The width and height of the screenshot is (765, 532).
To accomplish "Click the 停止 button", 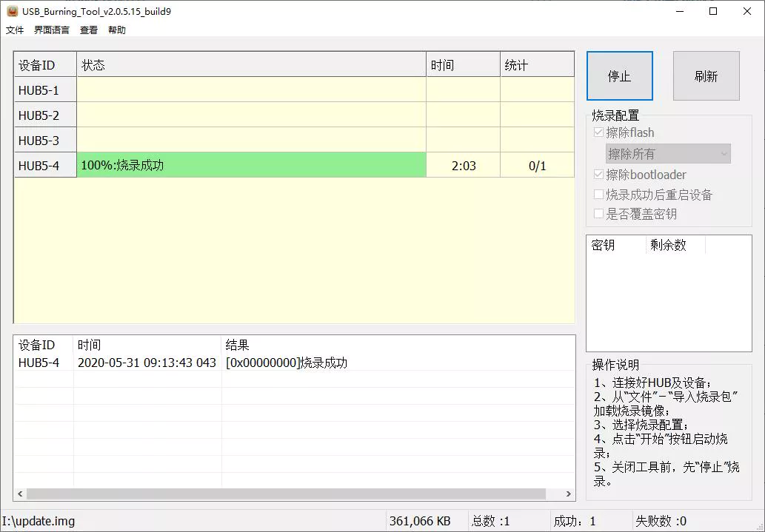I will pos(620,76).
